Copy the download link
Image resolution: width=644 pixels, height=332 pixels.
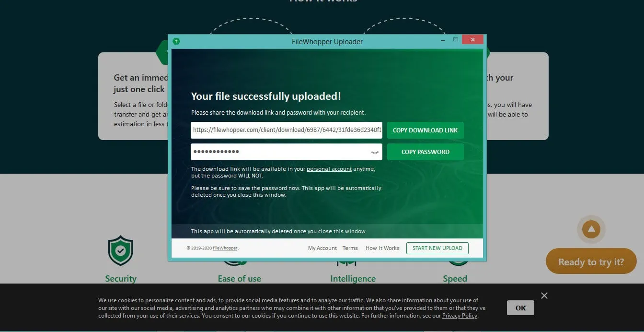[x=425, y=130]
